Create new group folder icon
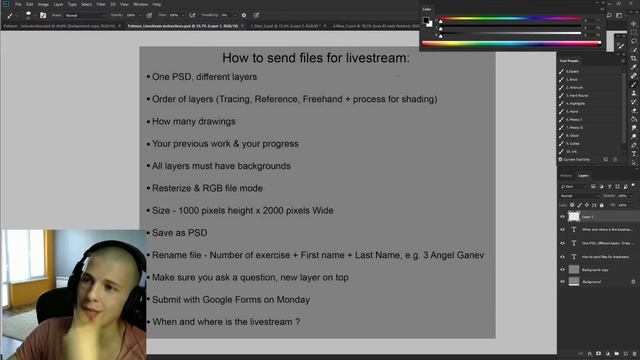The image size is (640, 360). click(616, 353)
